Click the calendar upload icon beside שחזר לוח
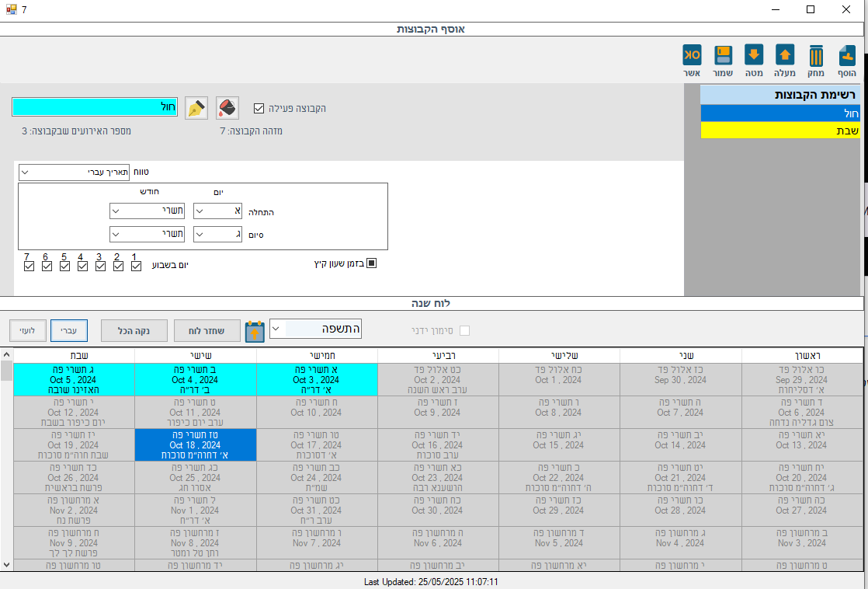 coord(255,331)
